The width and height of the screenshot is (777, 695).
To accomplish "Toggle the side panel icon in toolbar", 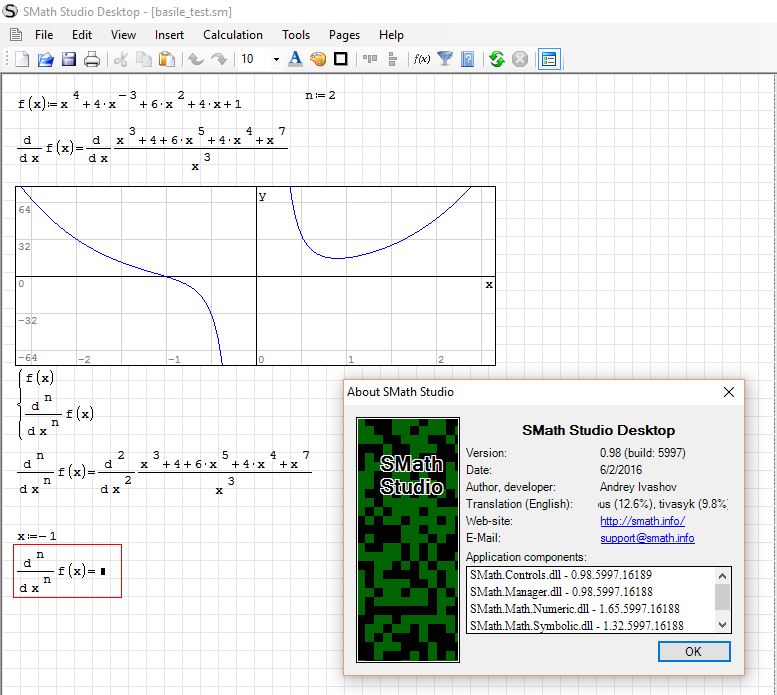I will click(x=548, y=59).
